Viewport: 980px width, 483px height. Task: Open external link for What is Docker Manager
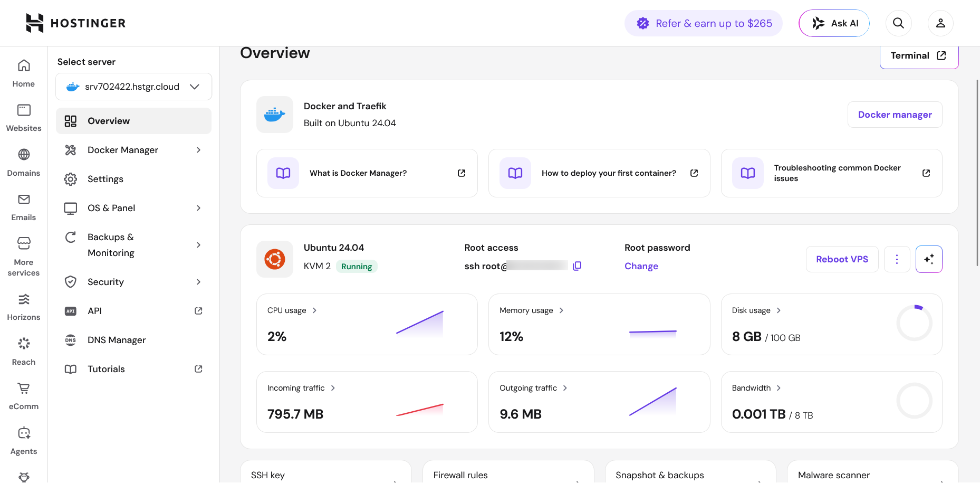[462, 173]
